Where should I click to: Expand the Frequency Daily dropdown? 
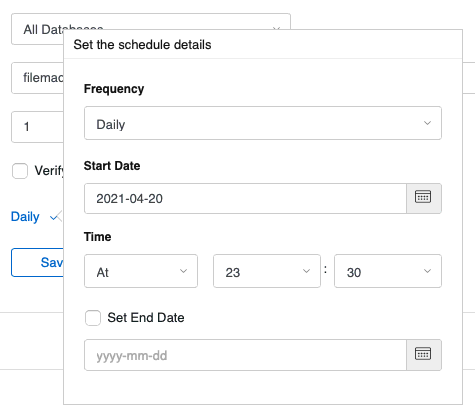click(263, 123)
